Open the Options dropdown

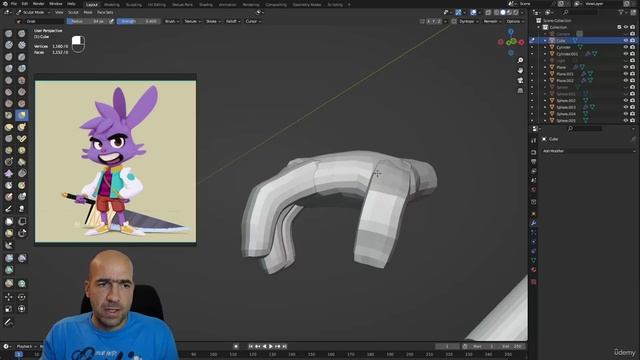tap(515, 21)
